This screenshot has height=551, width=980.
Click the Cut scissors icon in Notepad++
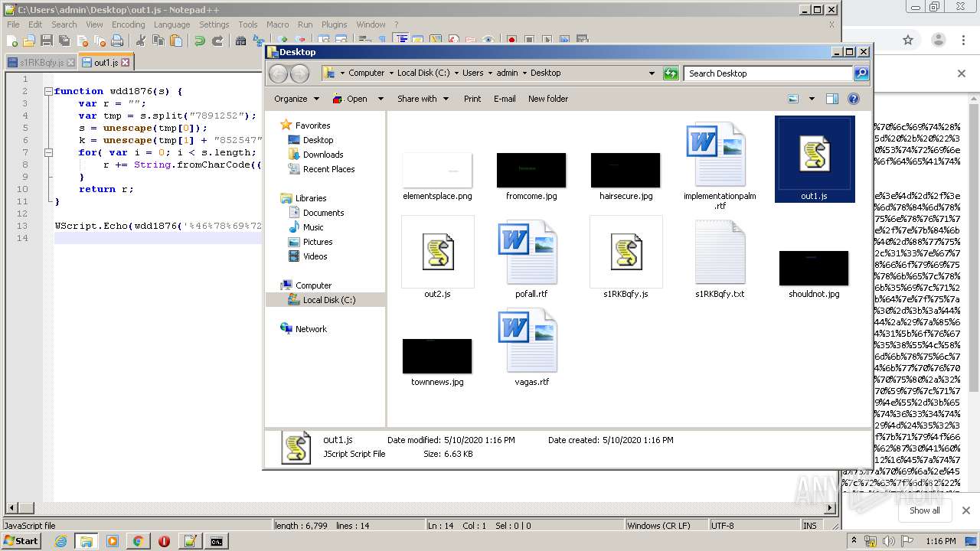click(141, 41)
